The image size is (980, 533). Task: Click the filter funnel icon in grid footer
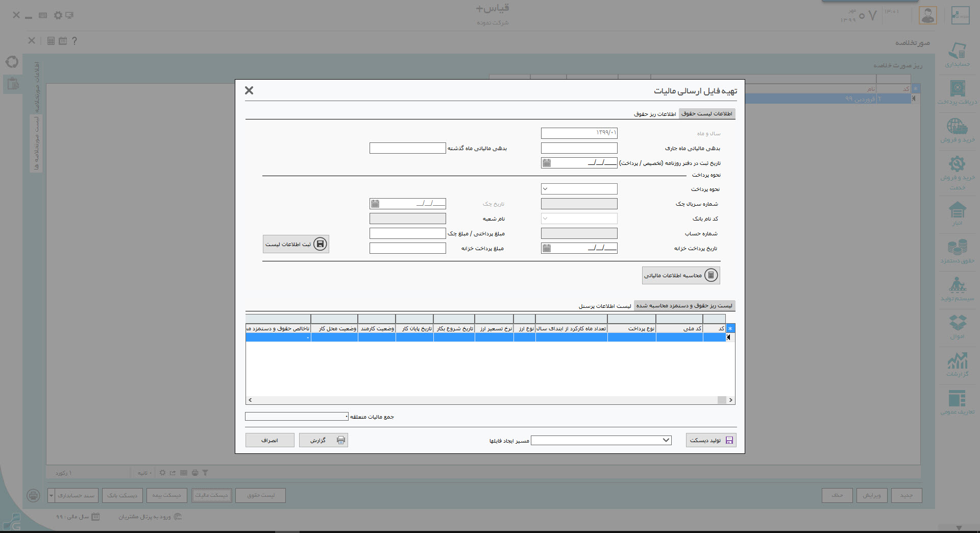coord(205,473)
